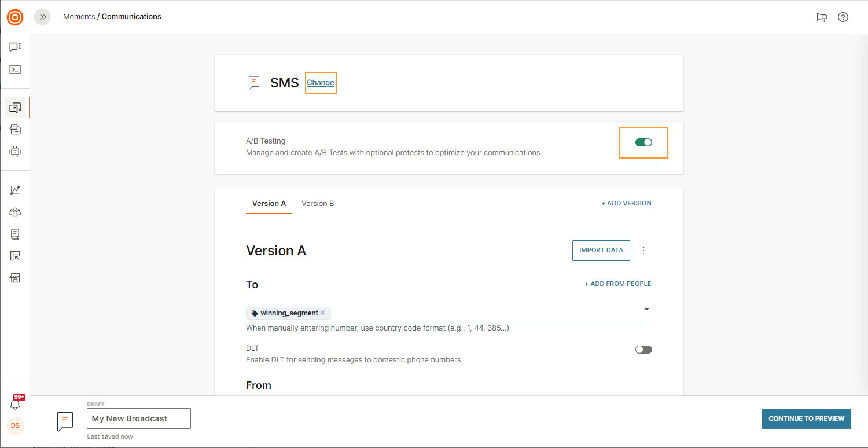Click the My New Broadcast name field
The height and width of the screenshot is (448, 868).
click(138, 418)
